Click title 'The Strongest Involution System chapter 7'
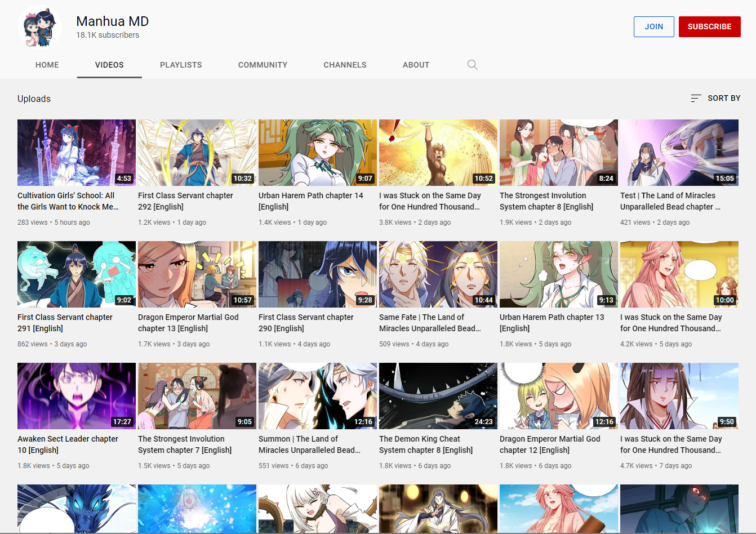Screen dimensions: 756x534 click(x=185, y=444)
